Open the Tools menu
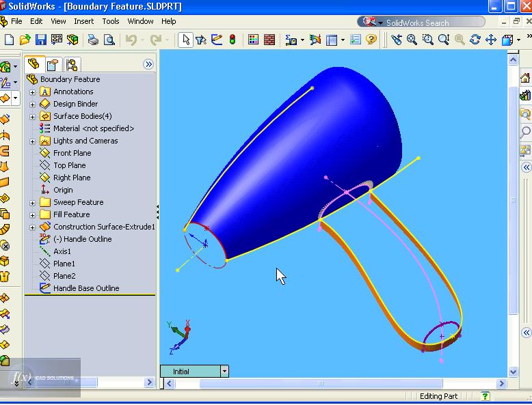 coord(111,21)
